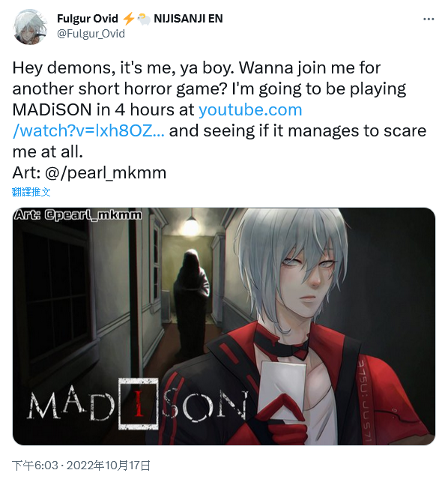Click Fulgur Ovid's profile avatar
Image resolution: width=448 pixels, height=485 pixels.
[x=30, y=27]
